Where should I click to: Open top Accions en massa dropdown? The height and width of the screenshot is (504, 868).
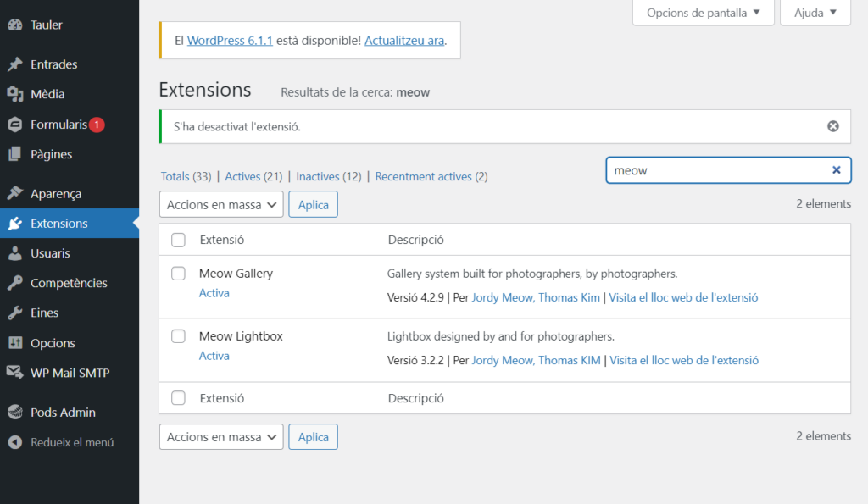click(x=221, y=204)
